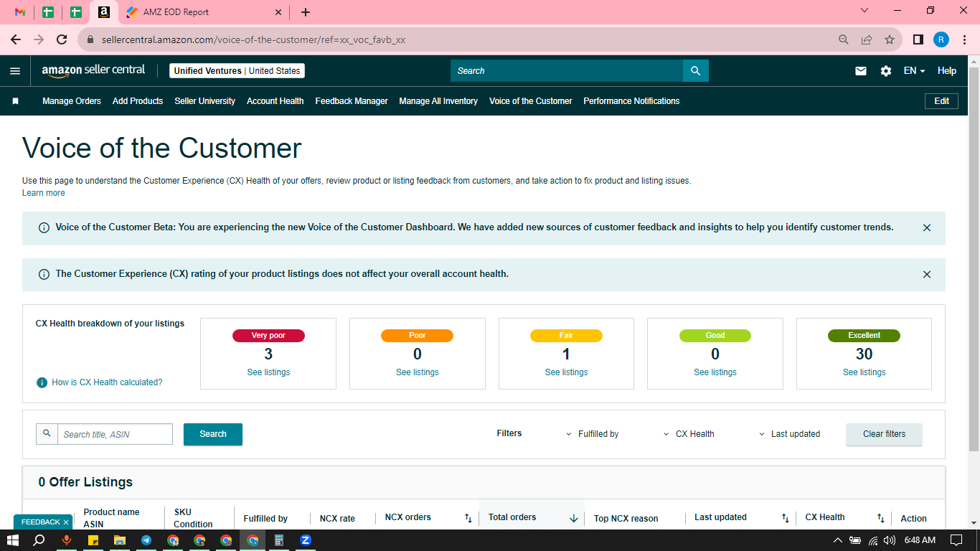Switch to the Amazon pinned tab
980x551 pixels.
104,12
